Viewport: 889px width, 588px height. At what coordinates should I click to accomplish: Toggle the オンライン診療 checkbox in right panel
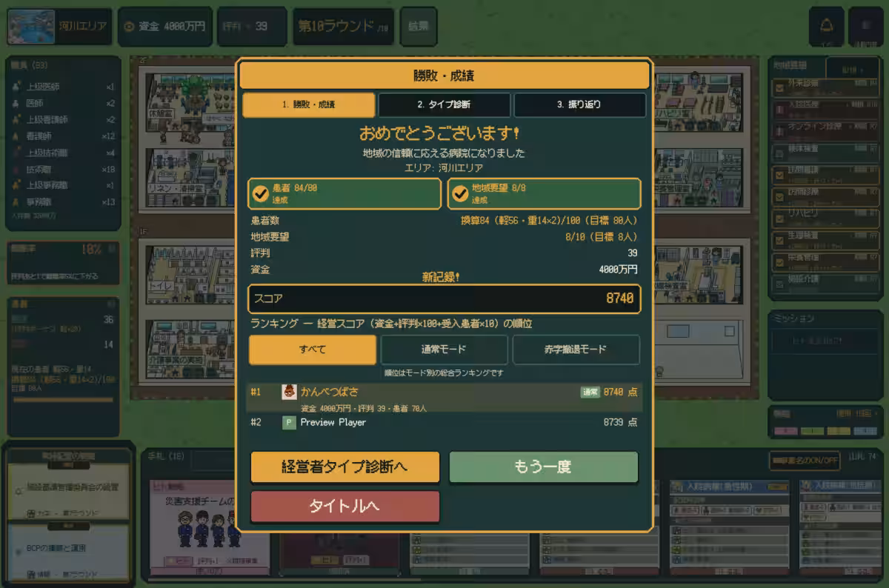[779, 131]
